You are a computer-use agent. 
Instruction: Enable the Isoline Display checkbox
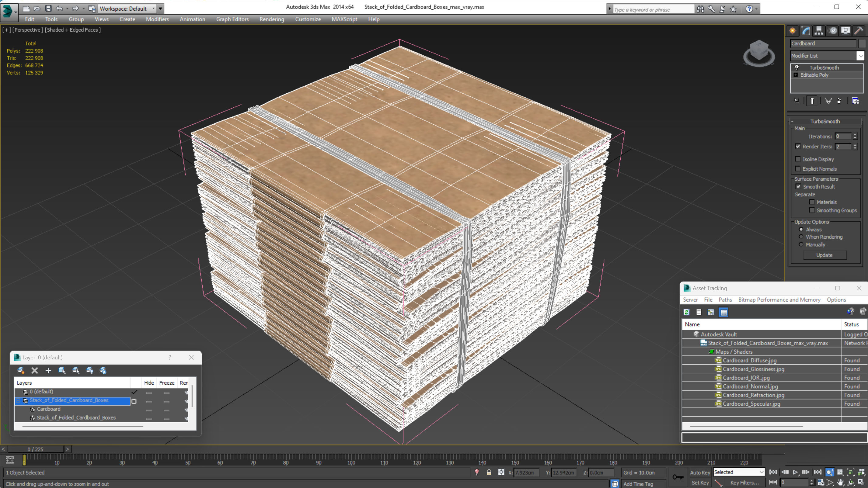tap(798, 159)
